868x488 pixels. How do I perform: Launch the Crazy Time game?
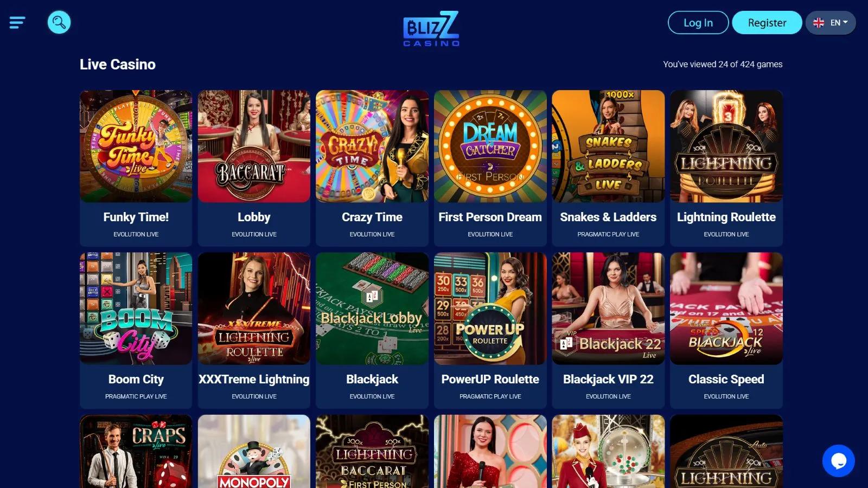[372, 146]
